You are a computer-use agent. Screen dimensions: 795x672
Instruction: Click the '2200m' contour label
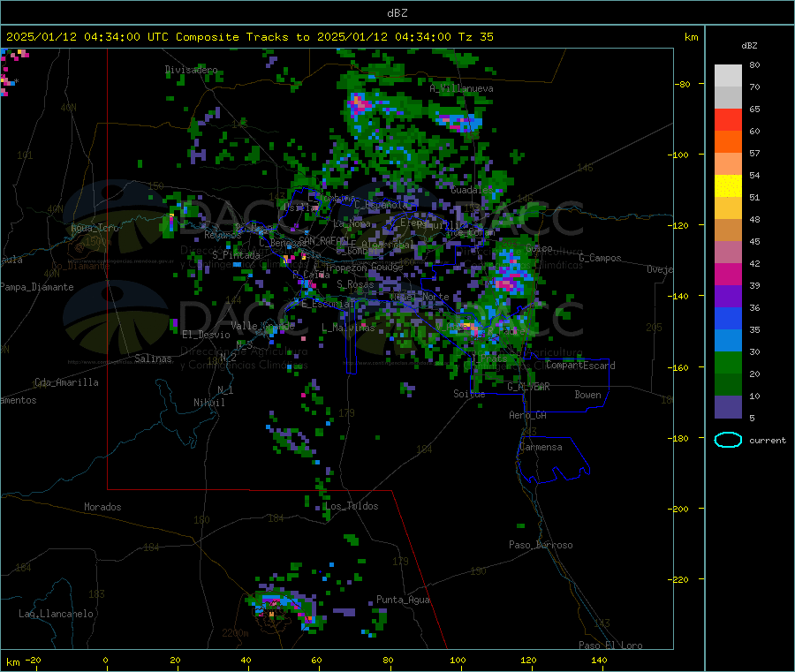pyautogui.click(x=235, y=633)
